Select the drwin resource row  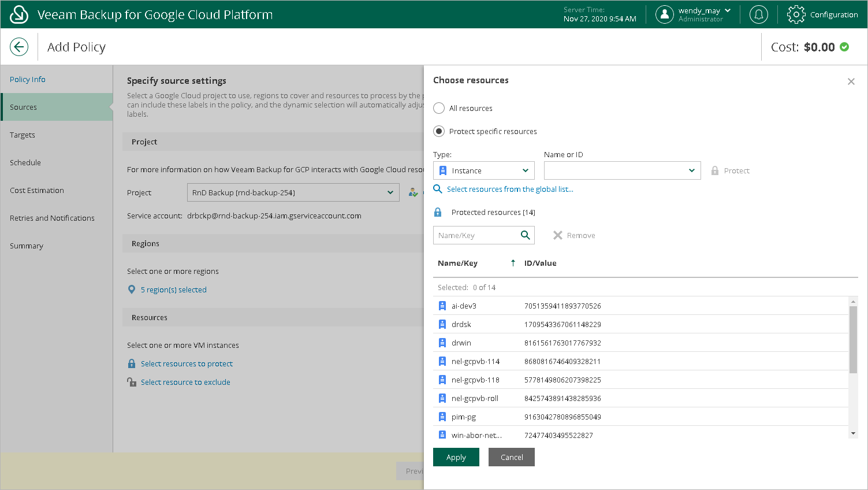tap(640, 343)
